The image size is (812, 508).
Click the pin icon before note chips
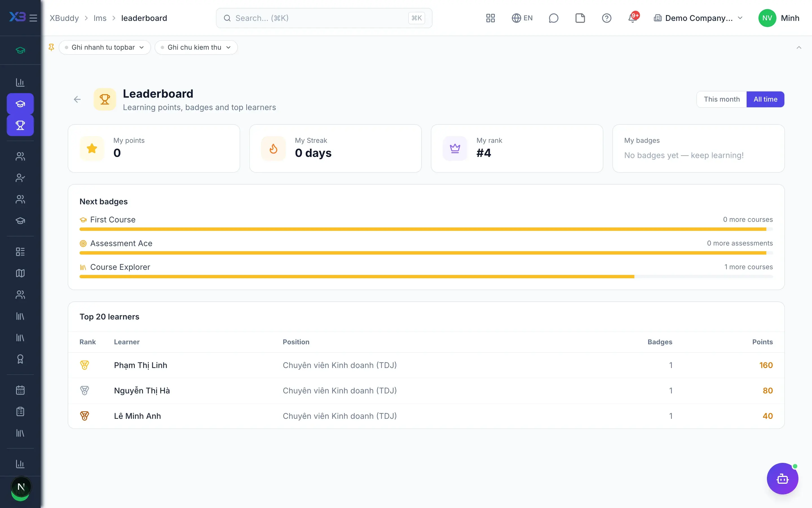51,47
